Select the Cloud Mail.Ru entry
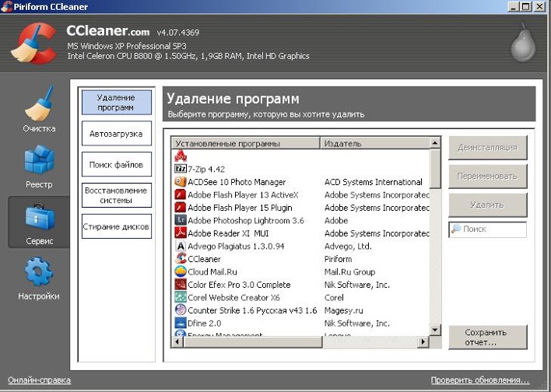The image size is (551, 392). click(212, 272)
